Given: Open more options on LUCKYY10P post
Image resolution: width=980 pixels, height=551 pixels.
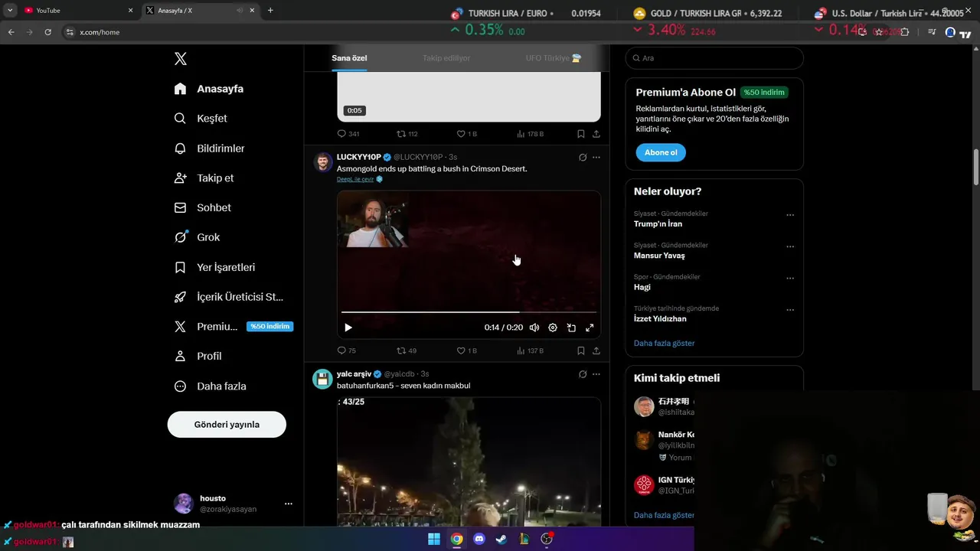Looking at the screenshot, I should pyautogui.click(x=596, y=158).
